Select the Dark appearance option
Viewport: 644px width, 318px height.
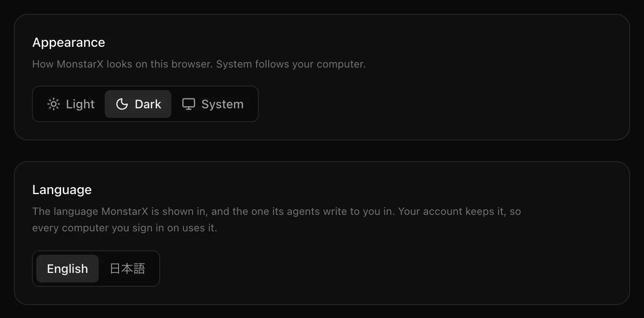[x=138, y=104]
